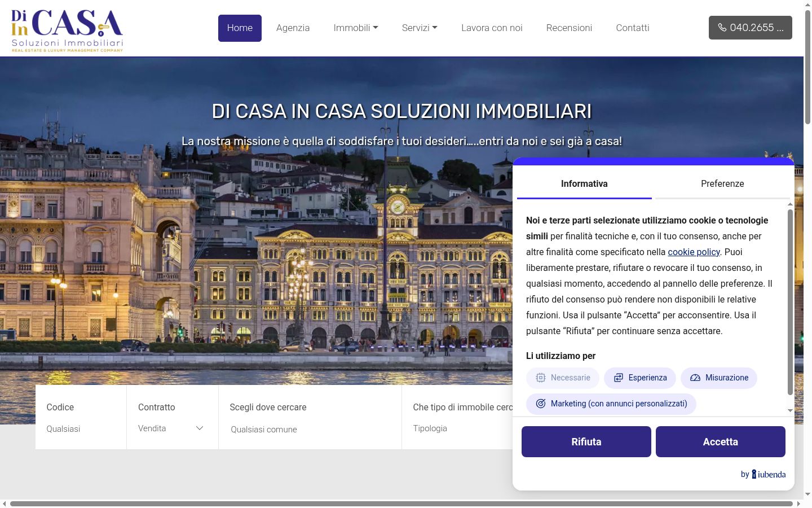Click the Di Casa In Casa logo
Screen dimensions: 812x508
pyautogui.click(x=67, y=30)
